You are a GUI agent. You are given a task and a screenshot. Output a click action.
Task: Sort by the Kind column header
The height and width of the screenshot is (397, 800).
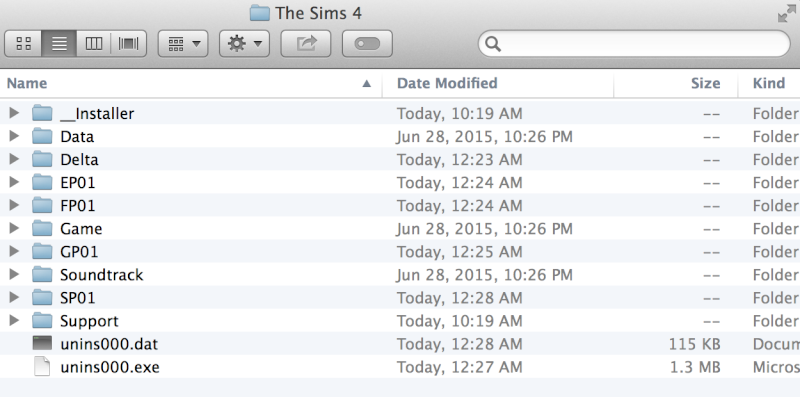tap(769, 83)
